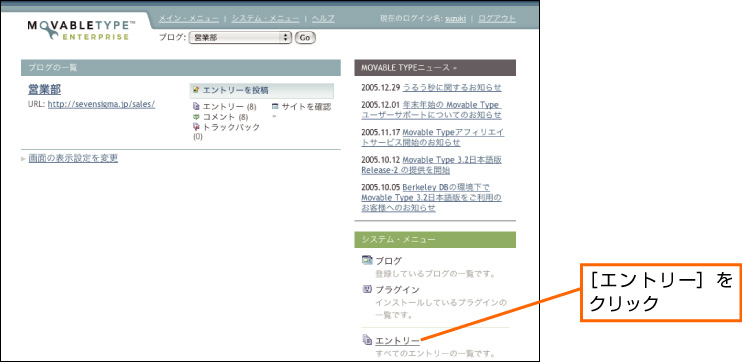Viewport: 742px width, 362px height.
Task: Click date text 2005.12.29
Action: point(380,88)
